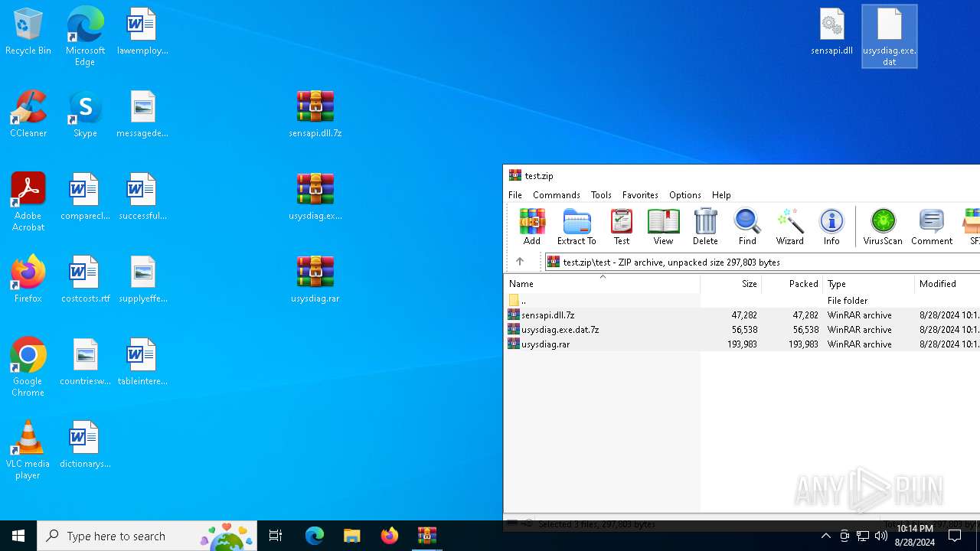
Task: Open the Tools menu
Action: point(601,195)
